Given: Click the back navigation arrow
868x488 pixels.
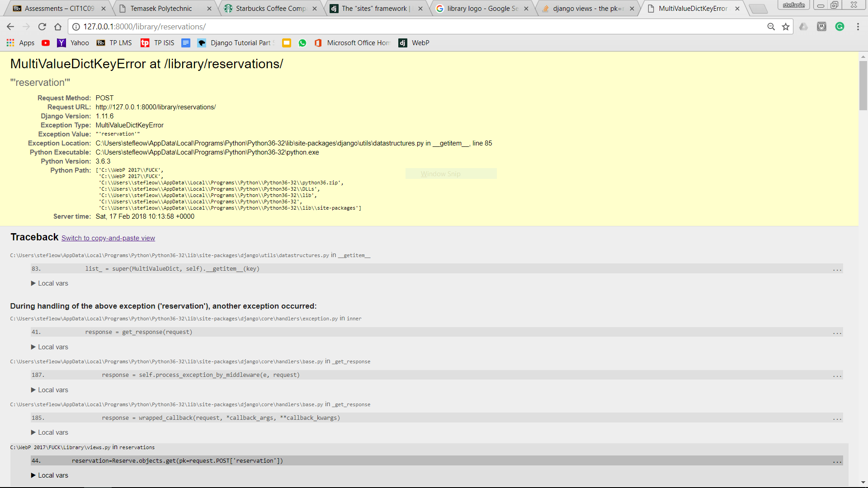Looking at the screenshot, I should tap(10, 26).
